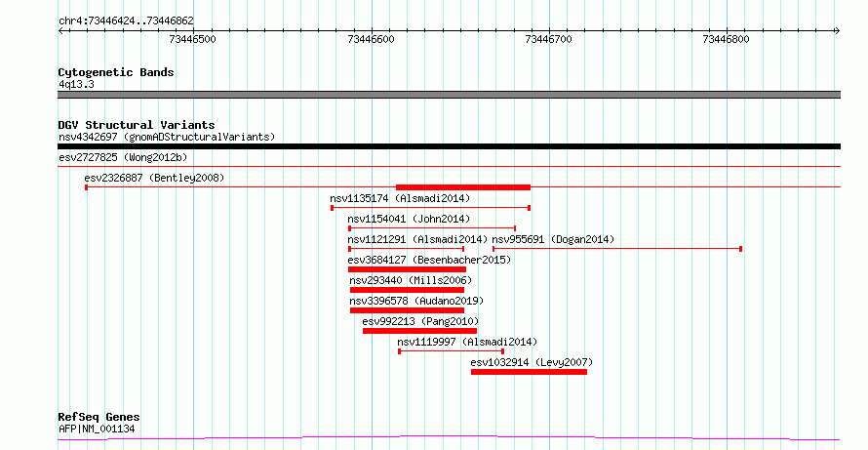This screenshot has width=868, height=450.
Task: Open the DGV Structural Variants track title
Action: click(137, 125)
